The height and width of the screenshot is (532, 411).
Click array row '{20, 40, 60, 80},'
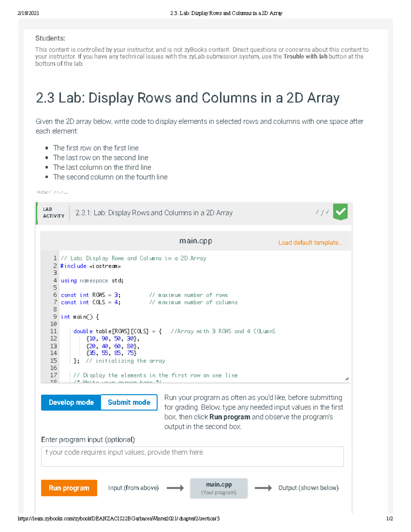point(113,346)
